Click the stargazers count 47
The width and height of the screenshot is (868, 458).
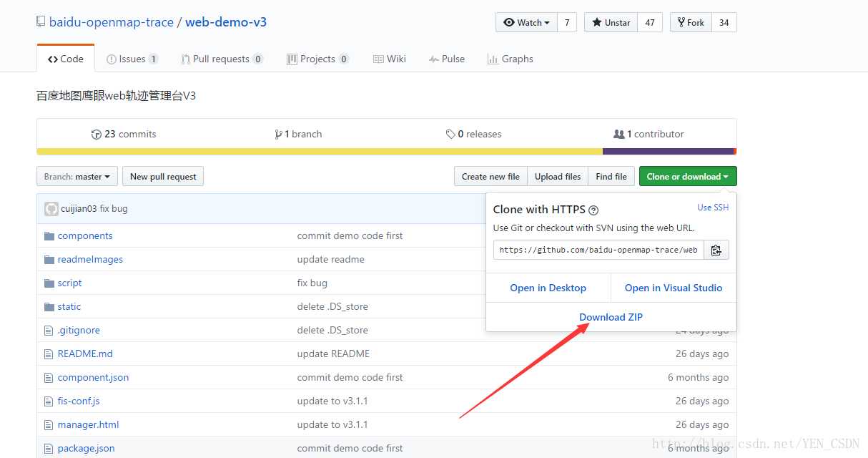[650, 22]
